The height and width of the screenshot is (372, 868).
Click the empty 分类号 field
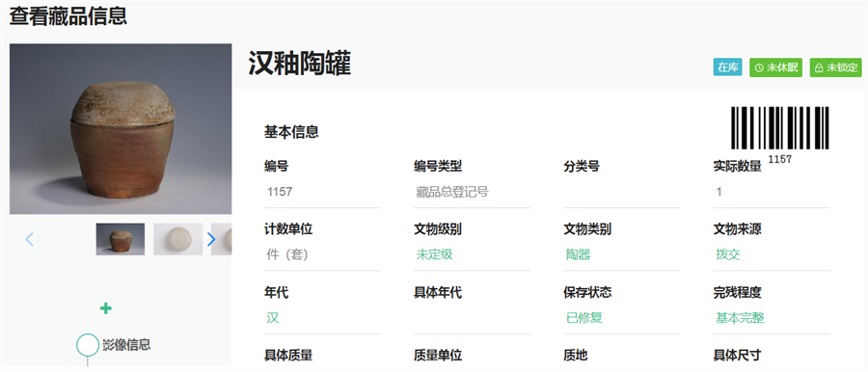(x=622, y=193)
